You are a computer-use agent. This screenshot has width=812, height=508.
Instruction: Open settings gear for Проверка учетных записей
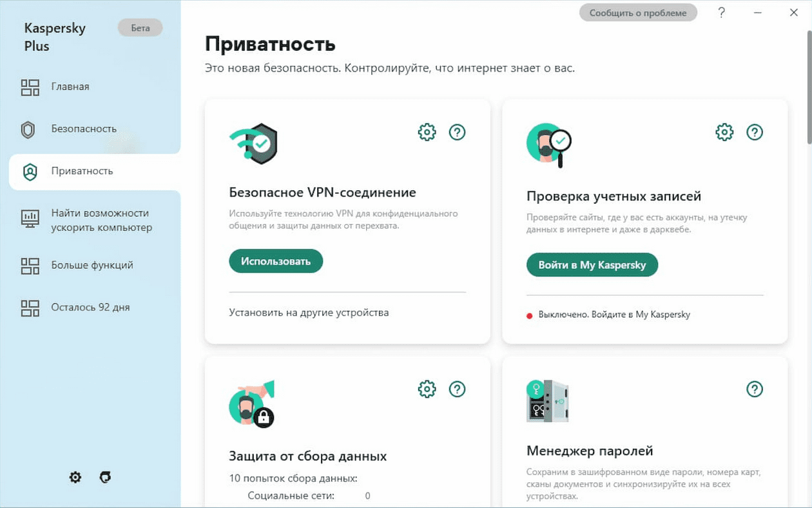pyautogui.click(x=724, y=132)
